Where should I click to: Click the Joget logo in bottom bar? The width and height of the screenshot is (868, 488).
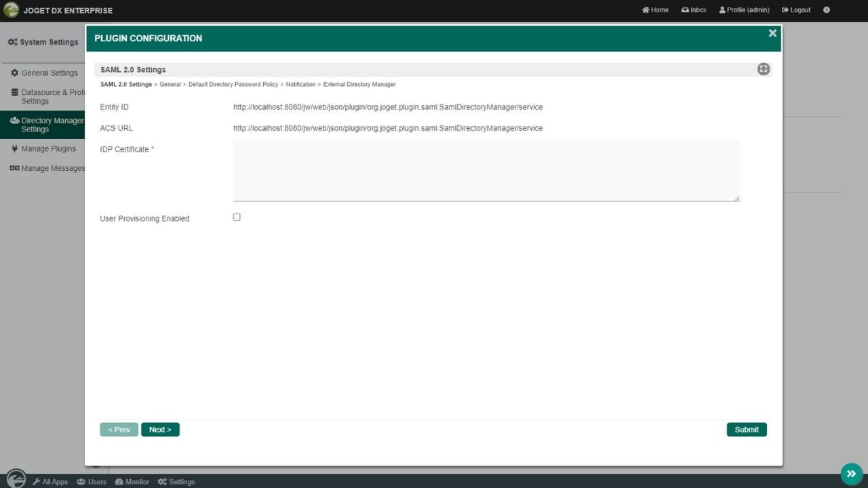16,479
